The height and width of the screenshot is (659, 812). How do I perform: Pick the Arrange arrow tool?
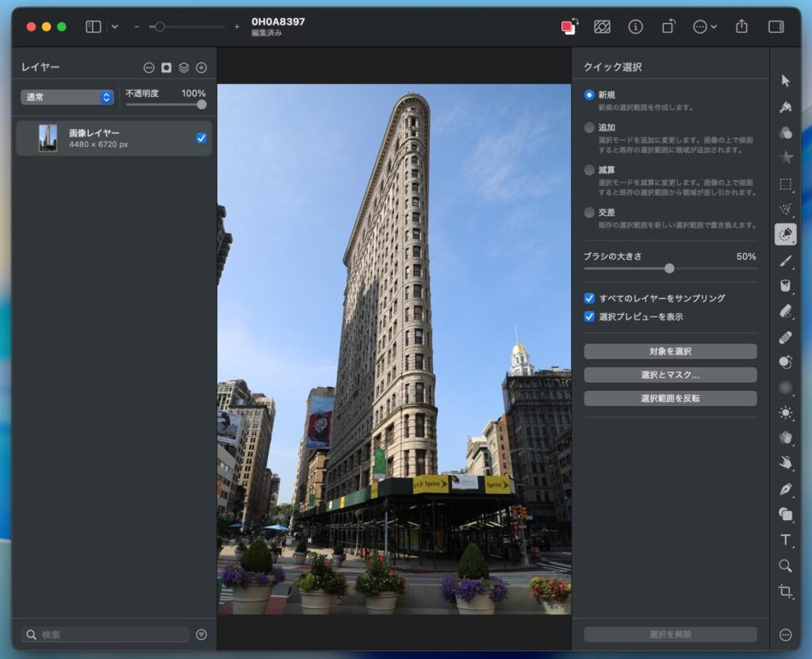pos(785,81)
